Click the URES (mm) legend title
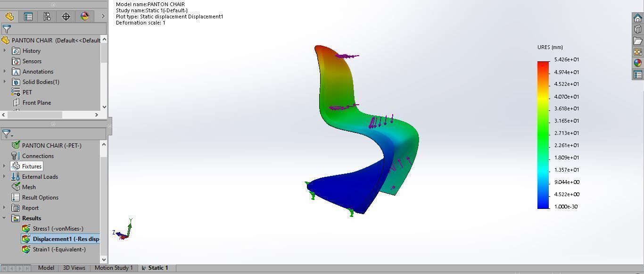The height and width of the screenshot is (274, 644). point(550,47)
